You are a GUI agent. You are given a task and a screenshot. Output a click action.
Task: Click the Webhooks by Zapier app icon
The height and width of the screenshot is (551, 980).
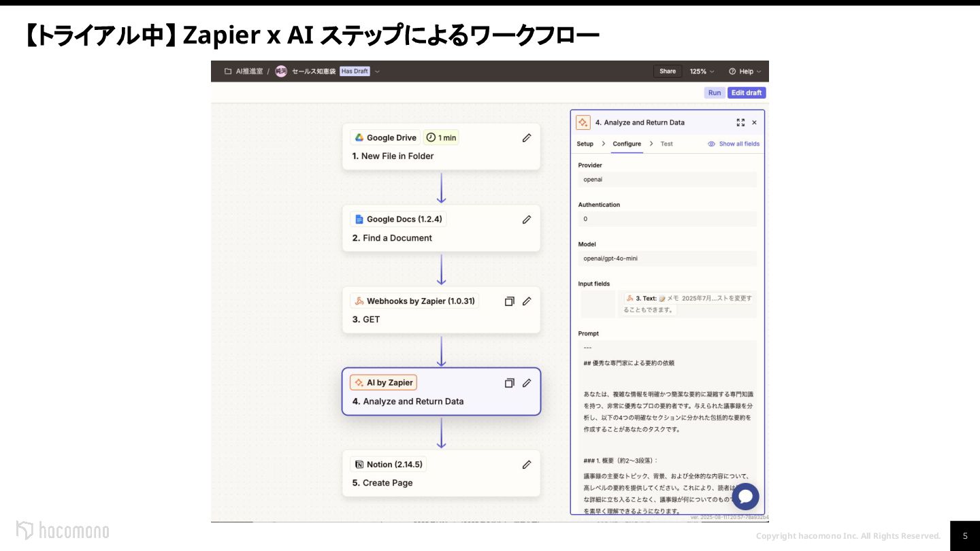point(359,301)
